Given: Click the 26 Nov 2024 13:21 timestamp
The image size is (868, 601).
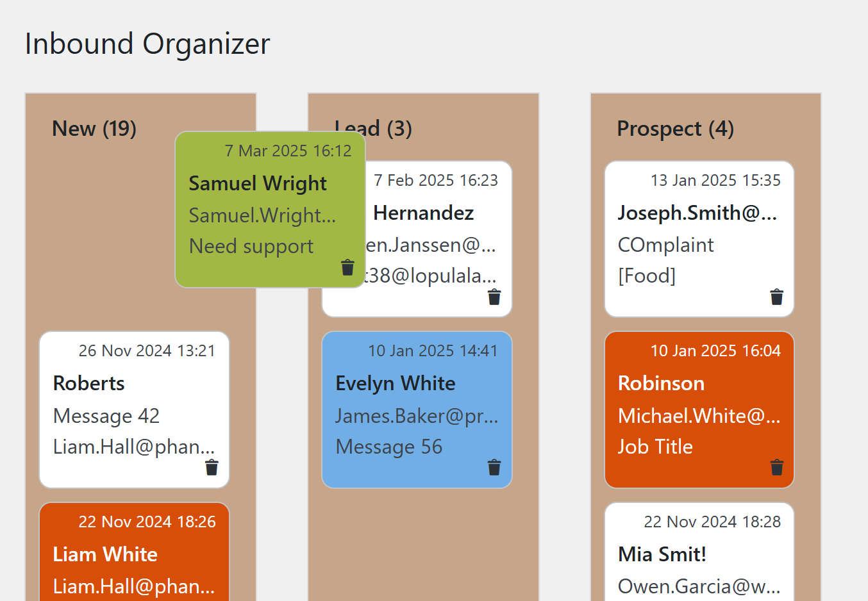Looking at the screenshot, I should [147, 350].
